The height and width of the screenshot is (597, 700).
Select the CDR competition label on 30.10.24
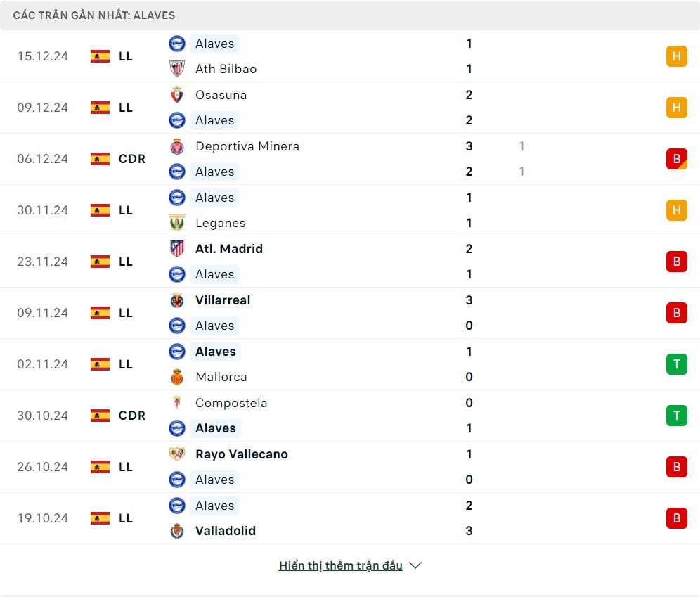(x=132, y=416)
